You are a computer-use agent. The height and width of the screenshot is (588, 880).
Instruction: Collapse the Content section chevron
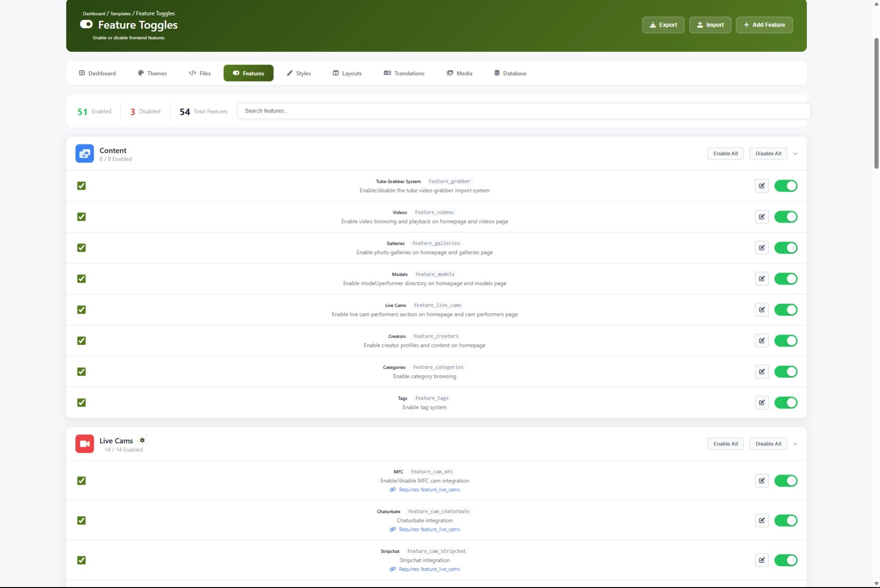[795, 154]
